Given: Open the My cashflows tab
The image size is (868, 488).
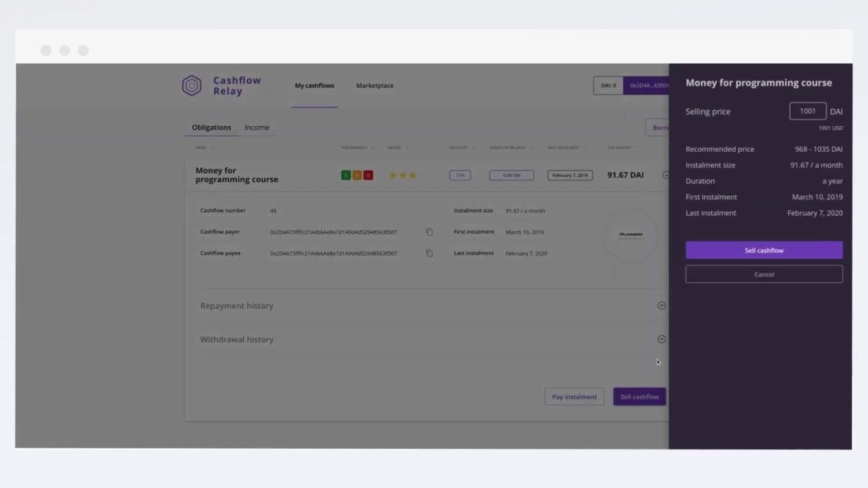Looking at the screenshot, I should (315, 86).
